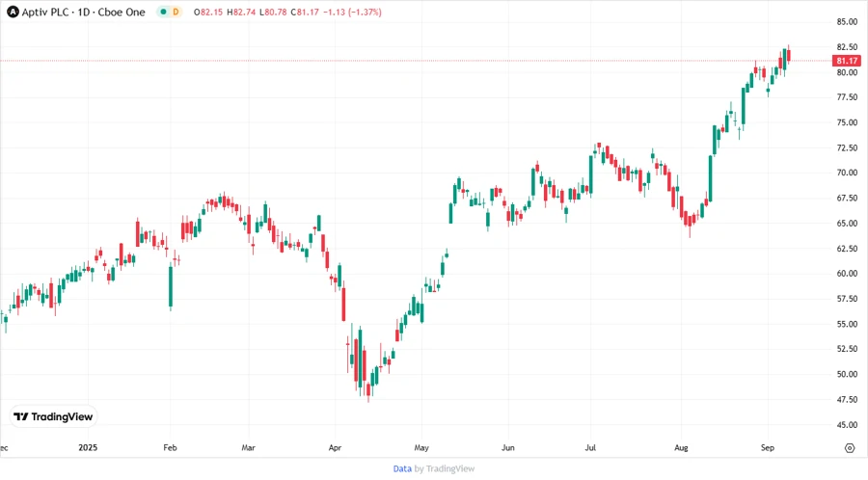Click the Aptiv PLC symbol logo icon
Screen dimensions: 868x480
pyautogui.click(x=13, y=13)
